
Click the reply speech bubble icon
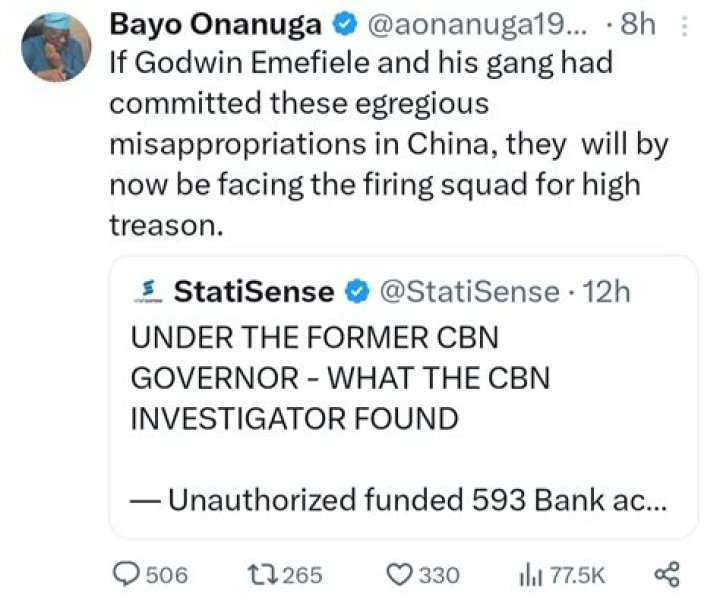pyautogui.click(x=128, y=574)
